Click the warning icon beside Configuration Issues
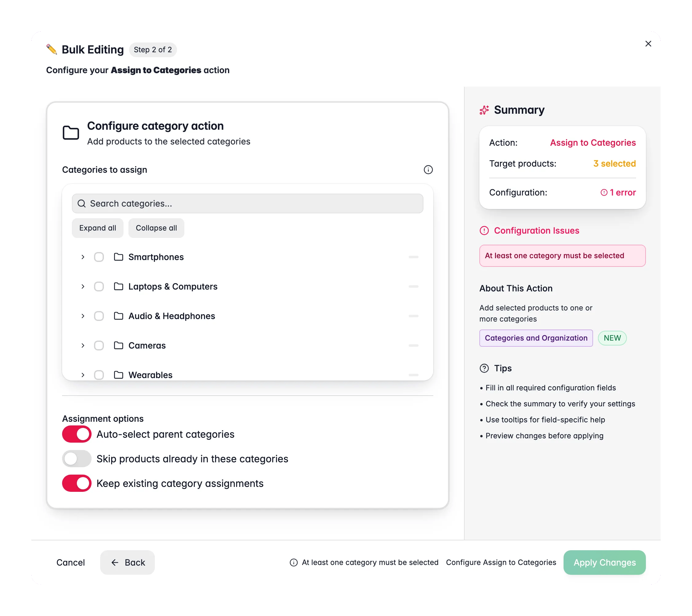The image size is (692, 616). [484, 231]
